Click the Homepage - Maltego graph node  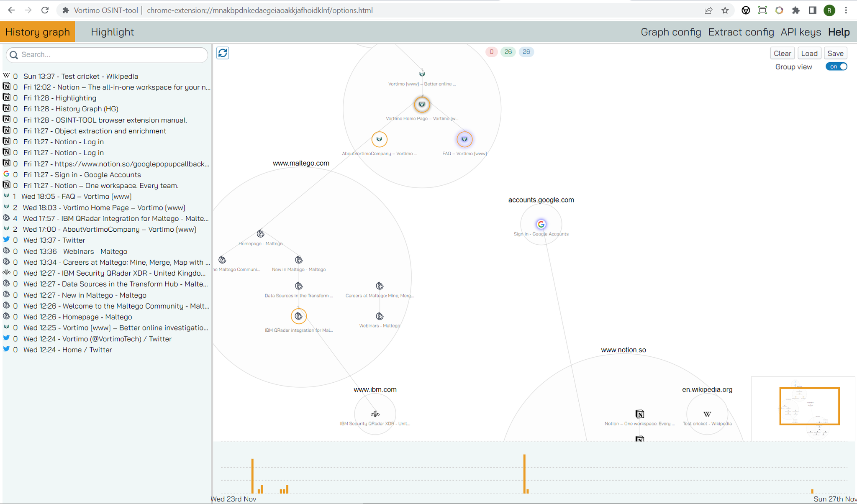[x=260, y=234]
